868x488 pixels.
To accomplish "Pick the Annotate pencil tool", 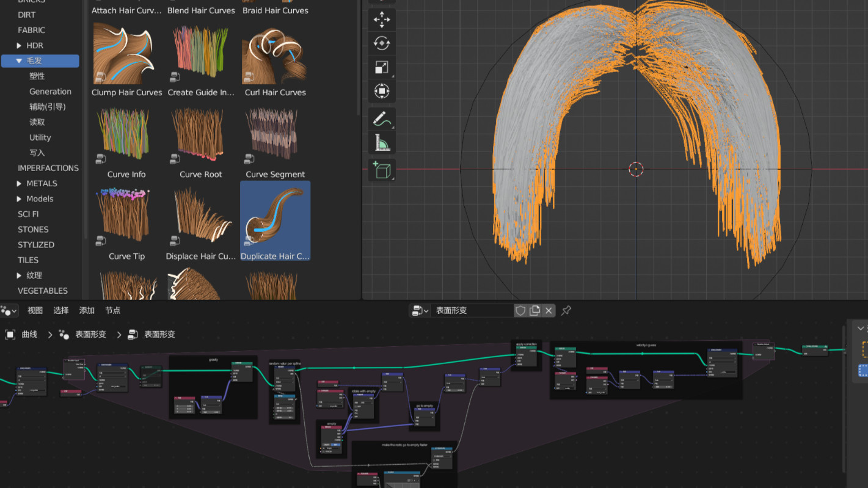I will pos(382,118).
